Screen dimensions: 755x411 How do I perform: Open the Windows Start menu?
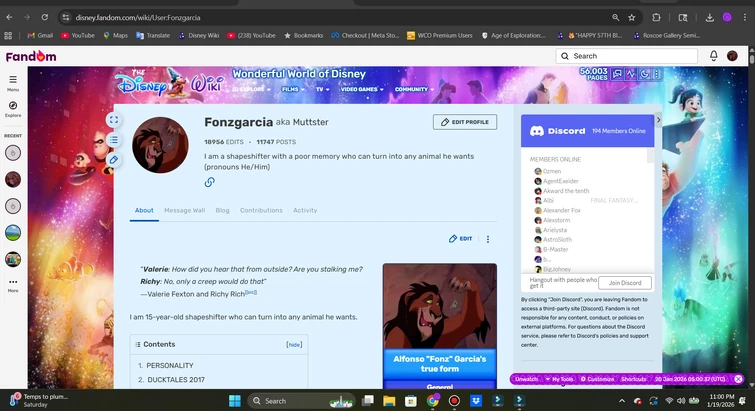234,401
